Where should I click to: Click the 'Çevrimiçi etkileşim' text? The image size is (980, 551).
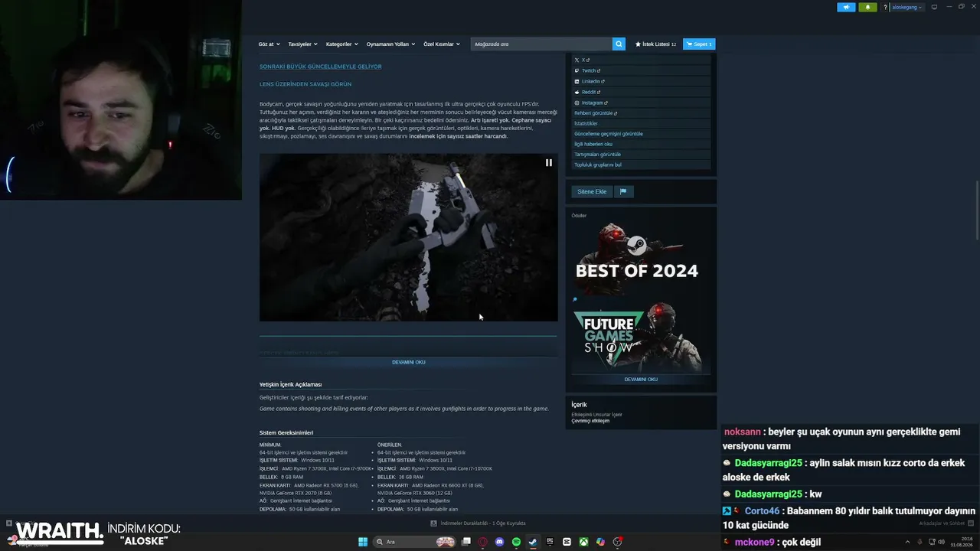tap(590, 421)
